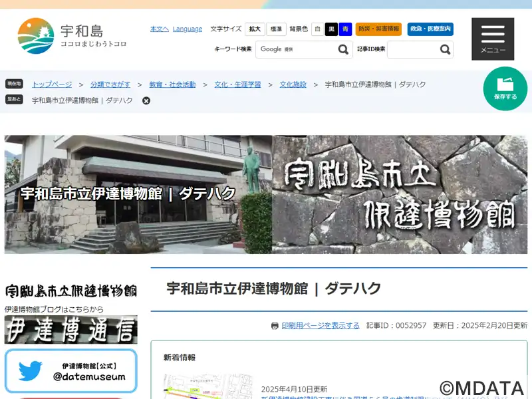Click 印刷用ページを表示する link
This screenshot has height=399, width=532.
[321, 326]
